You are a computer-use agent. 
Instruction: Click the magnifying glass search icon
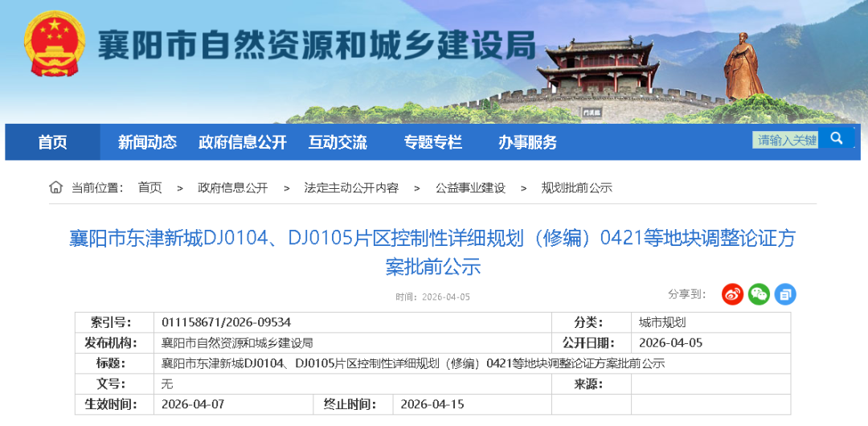pos(836,138)
